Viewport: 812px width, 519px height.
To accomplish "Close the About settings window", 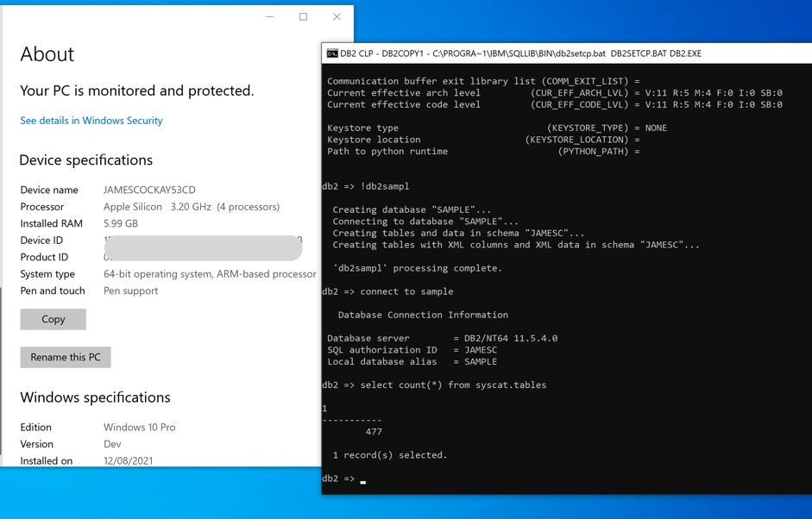I will [x=337, y=16].
